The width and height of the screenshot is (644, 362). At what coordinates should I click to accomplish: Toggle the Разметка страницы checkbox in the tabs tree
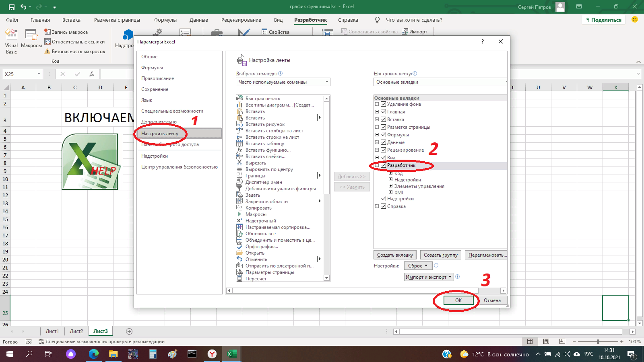pos(384,127)
